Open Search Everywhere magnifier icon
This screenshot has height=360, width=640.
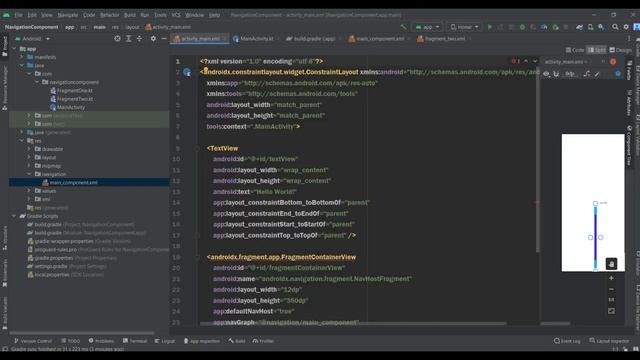click(615, 27)
